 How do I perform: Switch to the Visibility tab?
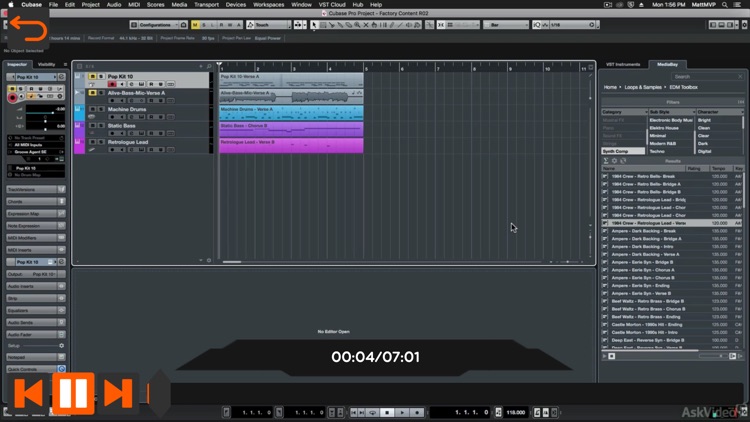click(46, 64)
